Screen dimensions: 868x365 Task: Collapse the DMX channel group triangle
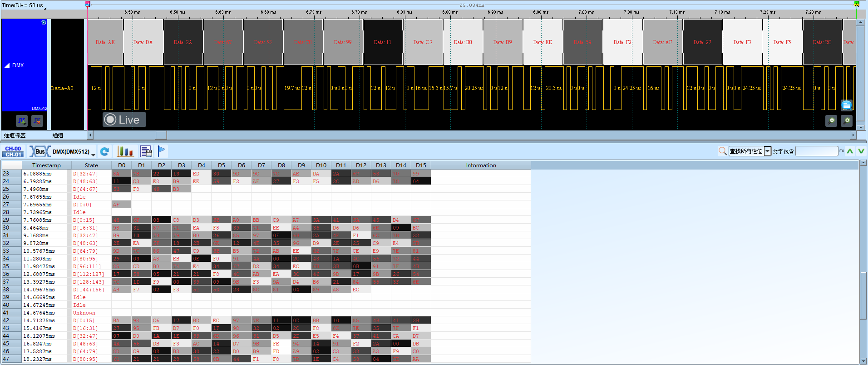(x=7, y=65)
